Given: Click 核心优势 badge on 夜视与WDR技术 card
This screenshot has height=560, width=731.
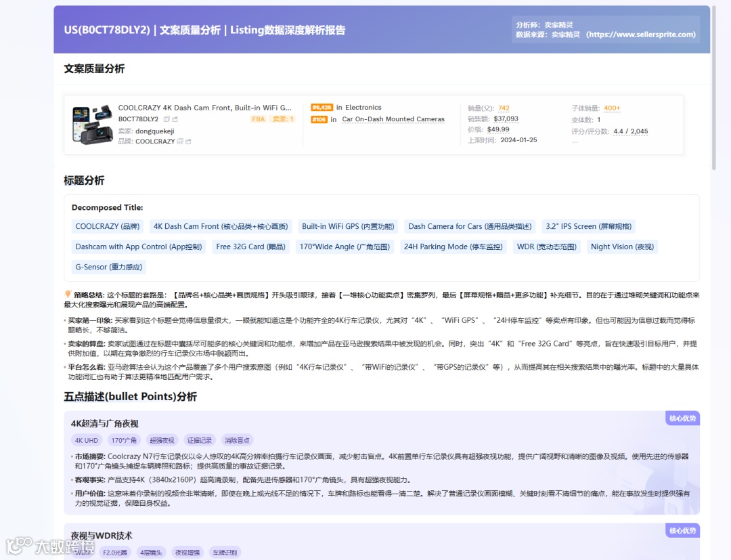Looking at the screenshot, I should (x=682, y=530).
